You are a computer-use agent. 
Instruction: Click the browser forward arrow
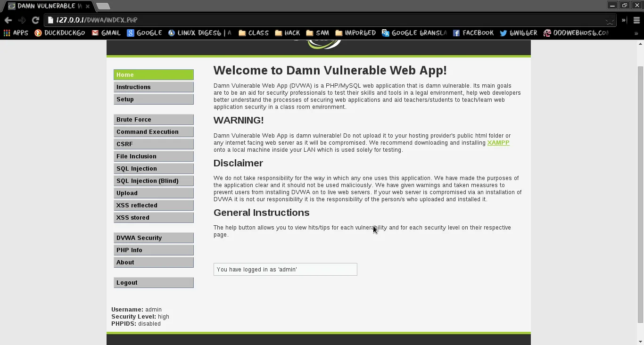pos(22,20)
